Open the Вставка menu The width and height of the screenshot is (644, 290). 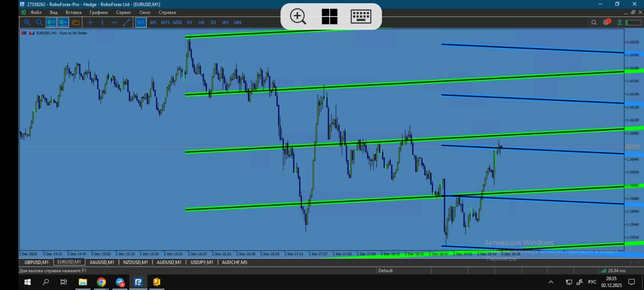[73, 12]
